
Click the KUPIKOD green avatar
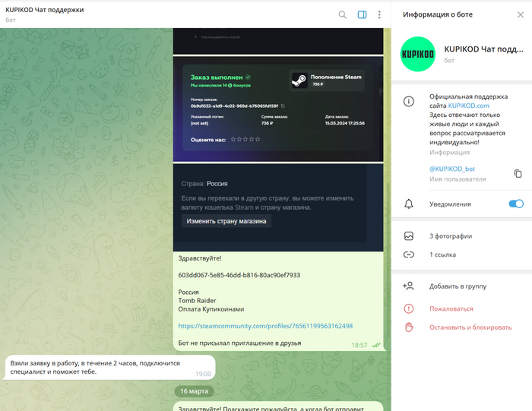(x=418, y=54)
